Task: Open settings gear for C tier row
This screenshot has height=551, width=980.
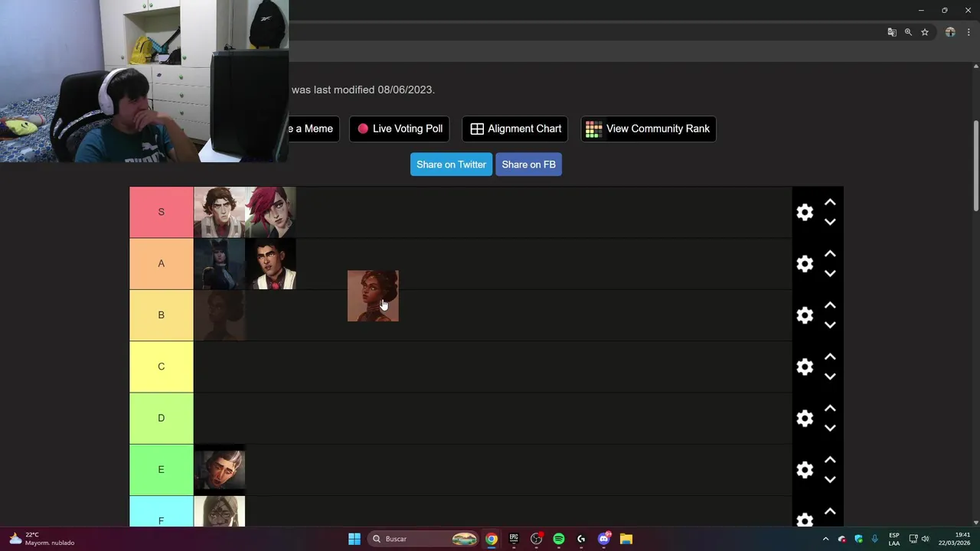Action: point(805,367)
